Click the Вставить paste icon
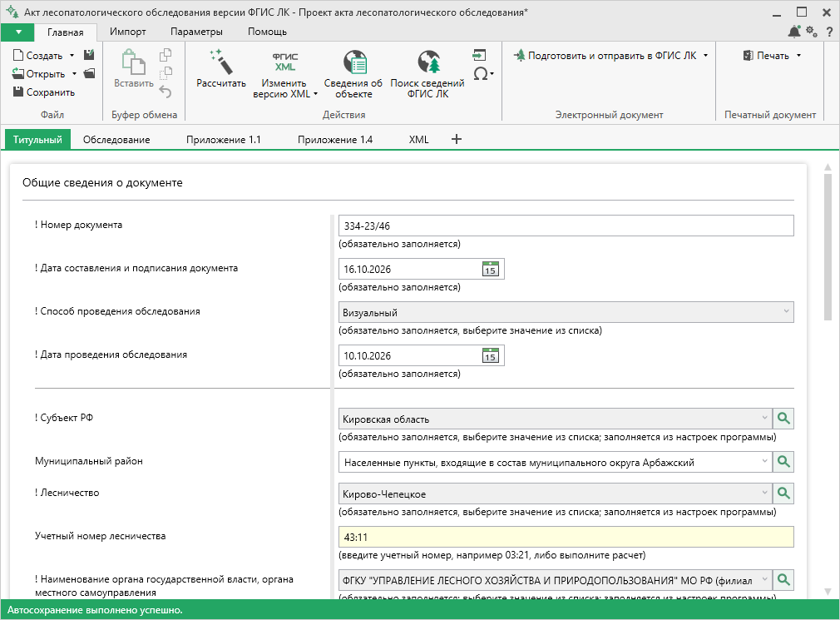This screenshot has height=620, width=840. click(133, 62)
